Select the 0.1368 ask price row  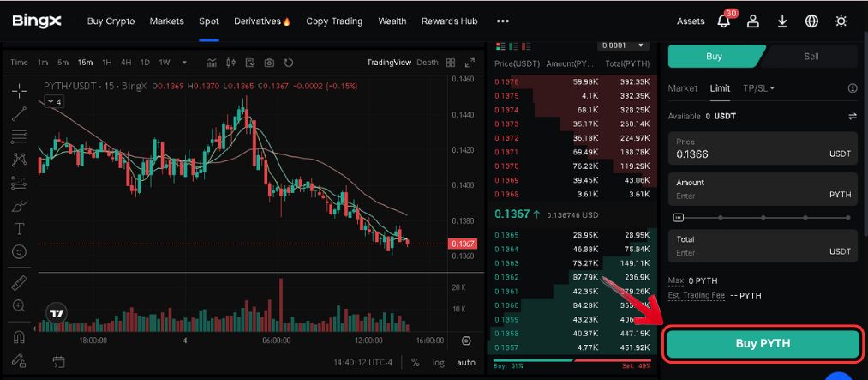(x=573, y=195)
